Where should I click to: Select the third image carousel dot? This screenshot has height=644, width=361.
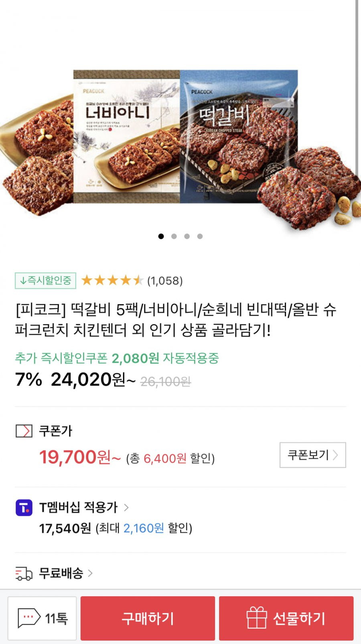(187, 236)
